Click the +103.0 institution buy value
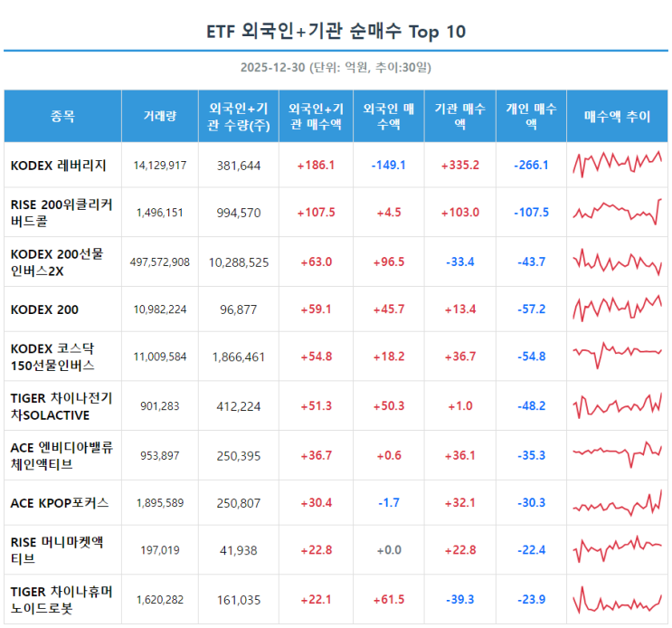The image size is (672, 628). (460, 213)
